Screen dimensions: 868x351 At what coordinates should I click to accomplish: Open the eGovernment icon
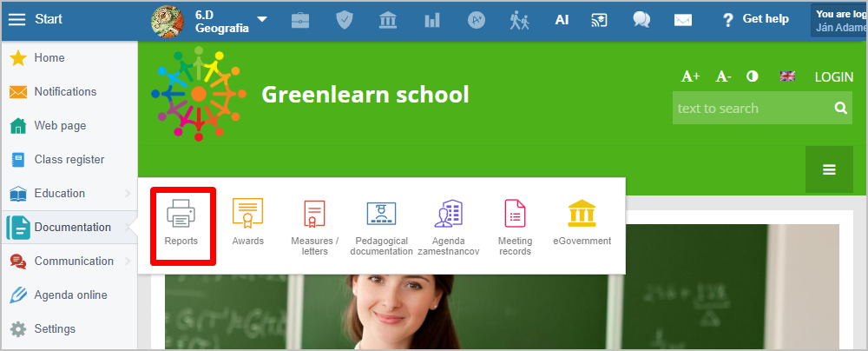tap(582, 222)
